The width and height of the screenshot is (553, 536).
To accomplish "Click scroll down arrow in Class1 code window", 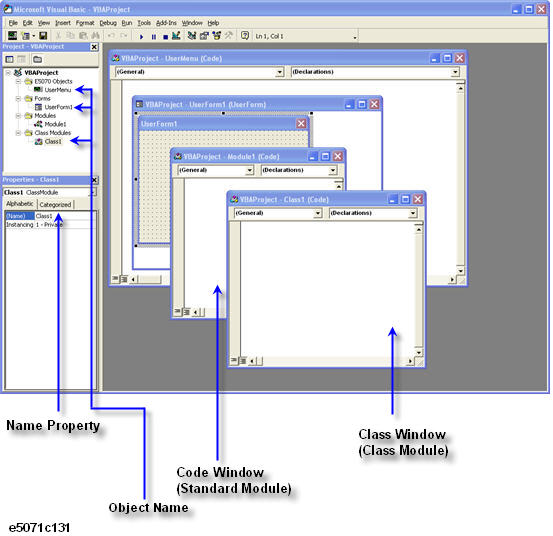I will pos(419,352).
